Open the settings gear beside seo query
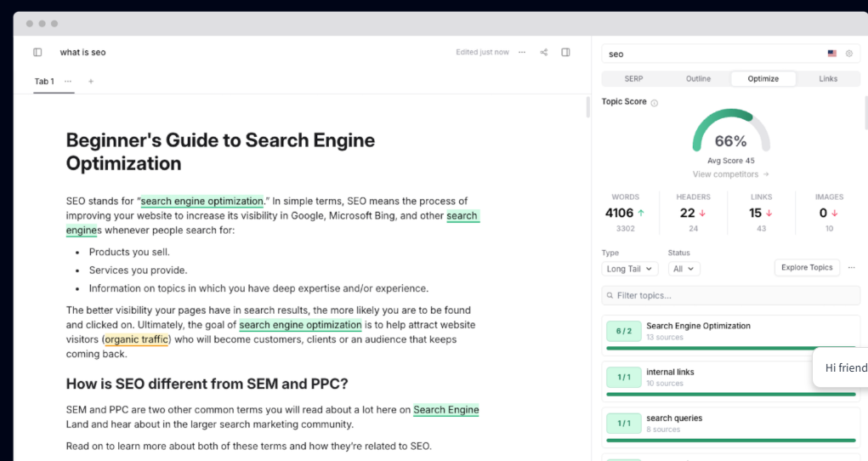The height and width of the screenshot is (461, 868). (849, 54)
